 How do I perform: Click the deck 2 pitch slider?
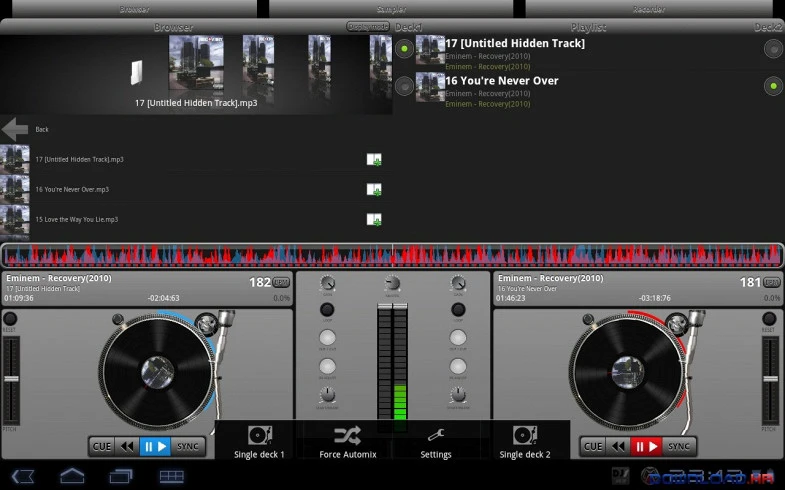[771, 380]
